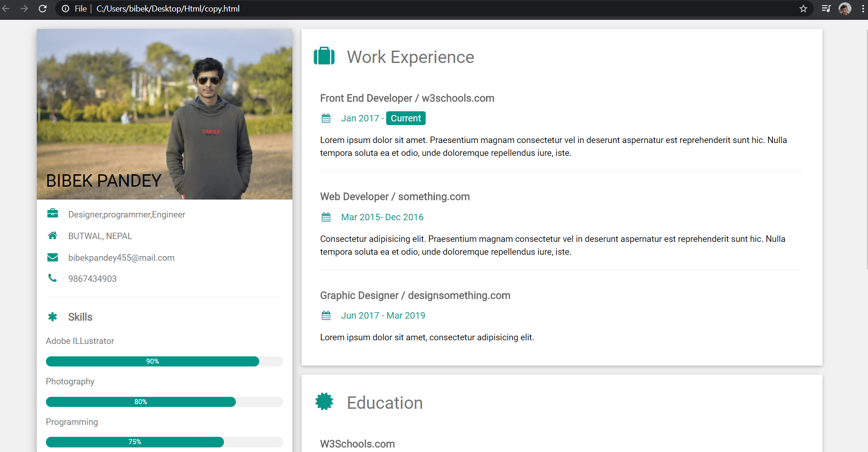The image size is (868, 452).
Task: Click the calendar icon beside Jan 2017
Action: (326, 119)
